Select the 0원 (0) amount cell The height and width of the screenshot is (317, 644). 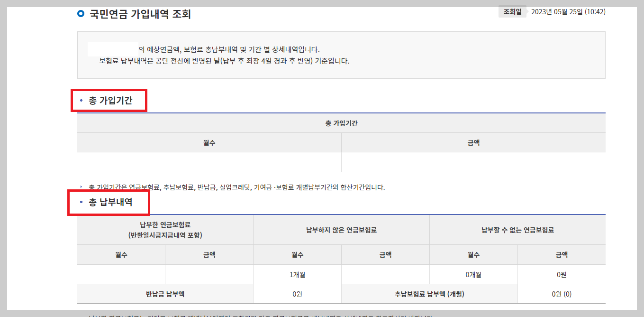[562, 293]
